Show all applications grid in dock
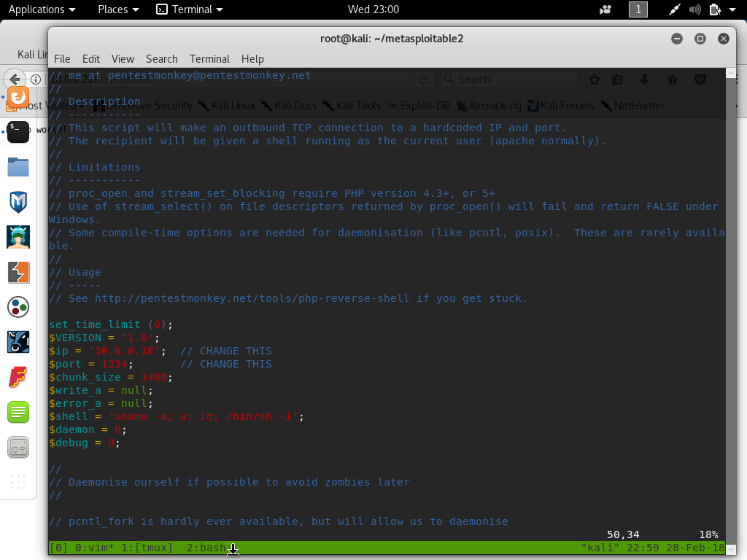Image resolution: width=747 pixels, height=560 pixels. (x=18, y=482)
